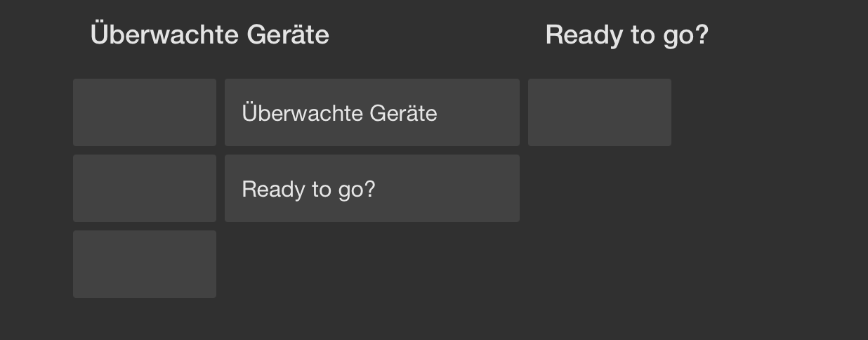Click blank tile right of Überwachte Geräte tile
Screen dimensions: 868x340
pos(599,112)
